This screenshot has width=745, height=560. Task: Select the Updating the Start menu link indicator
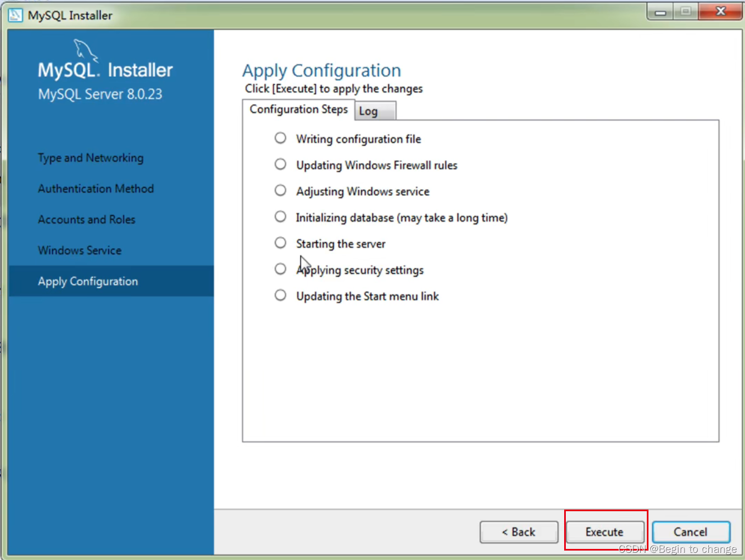[281, 295]
